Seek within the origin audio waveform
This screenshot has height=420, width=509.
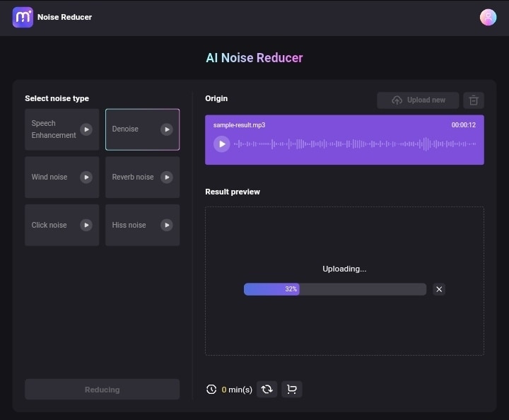(x=355, y=144)
